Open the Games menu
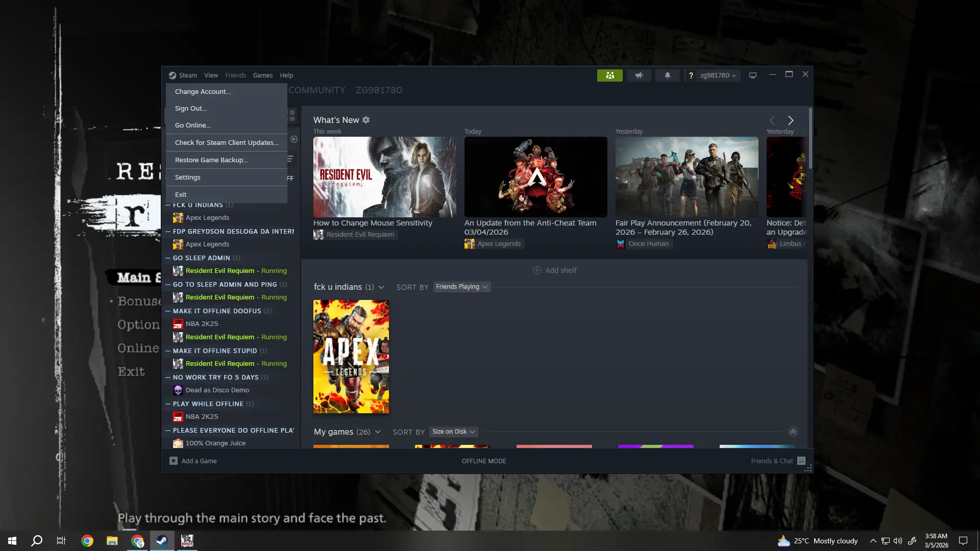The width and height of the screenshot is (980, 551). tap(263, 76)
